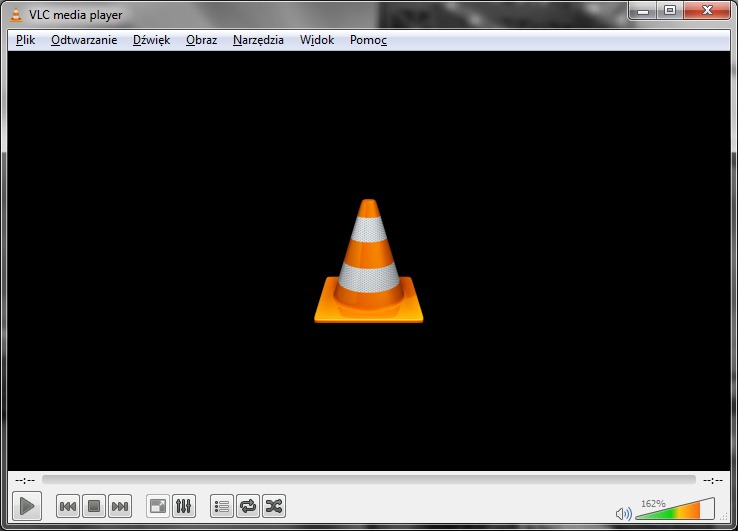
Task: Click remaining time label right of seek bar
Action: [713, 480]
